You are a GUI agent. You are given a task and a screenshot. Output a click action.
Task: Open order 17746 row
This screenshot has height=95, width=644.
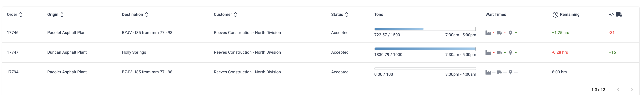tap(13, 33)
